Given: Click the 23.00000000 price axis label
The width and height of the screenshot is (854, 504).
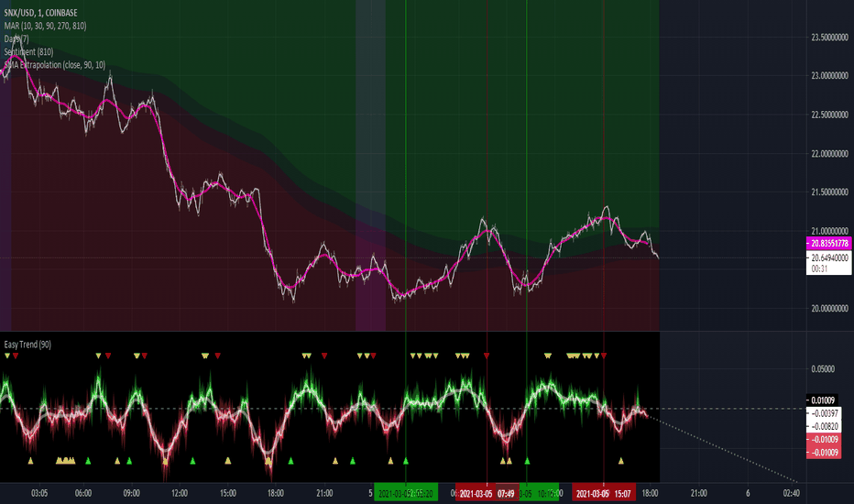Looking at the screenshot, I should pyautogui.click(x=829, y=76).
